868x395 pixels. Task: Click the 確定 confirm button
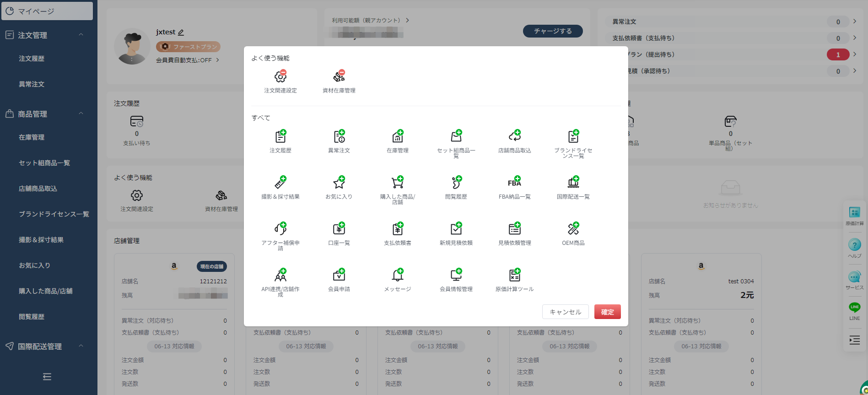pos(607,312)
